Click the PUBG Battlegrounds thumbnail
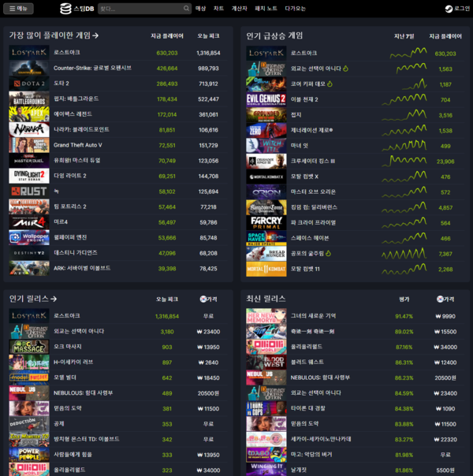The image size is (473, 476). 29,99
